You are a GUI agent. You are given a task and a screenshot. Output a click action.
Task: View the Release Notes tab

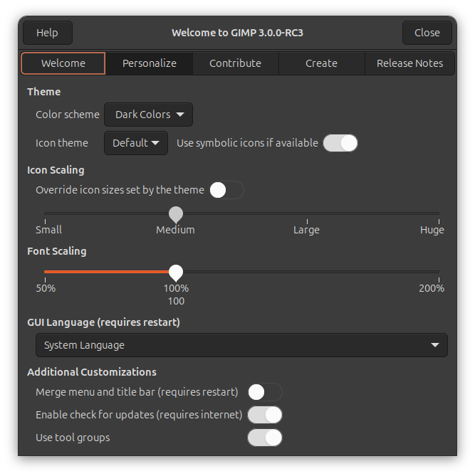tap(409, 63)
